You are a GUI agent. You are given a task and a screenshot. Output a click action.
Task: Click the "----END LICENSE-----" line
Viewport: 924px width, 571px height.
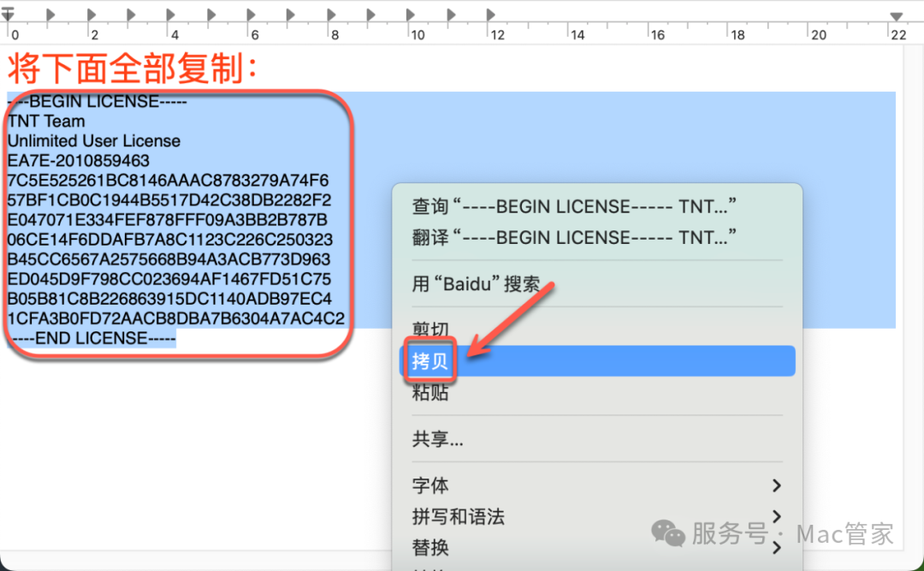[94, 338]
